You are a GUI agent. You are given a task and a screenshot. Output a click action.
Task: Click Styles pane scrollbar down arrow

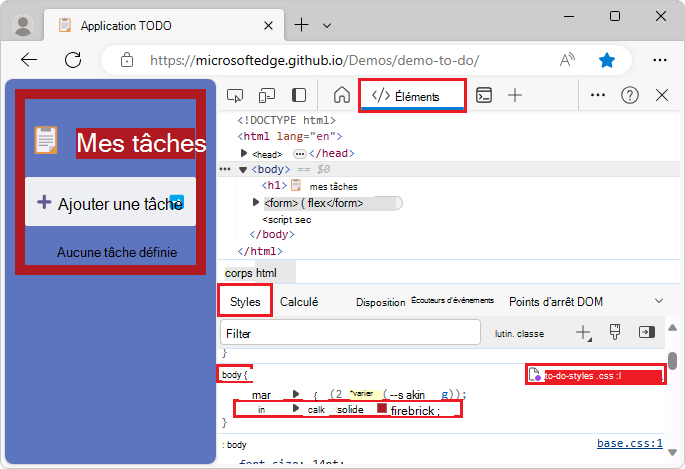coord(673,452)
